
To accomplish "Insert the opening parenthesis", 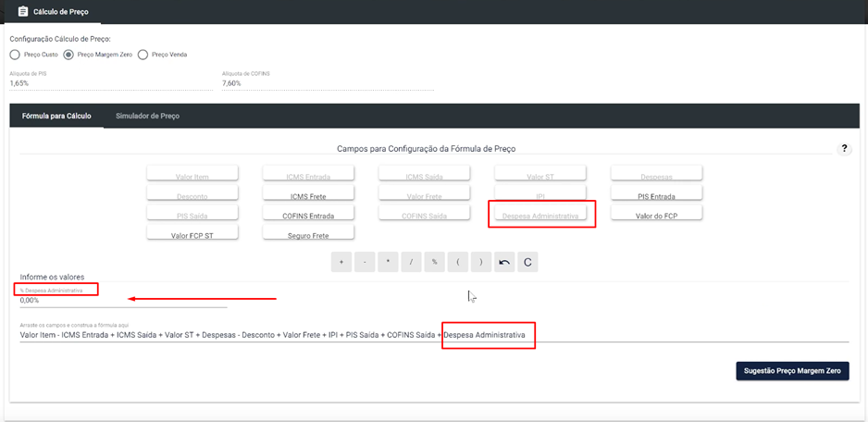I will (x=458, y=262).
